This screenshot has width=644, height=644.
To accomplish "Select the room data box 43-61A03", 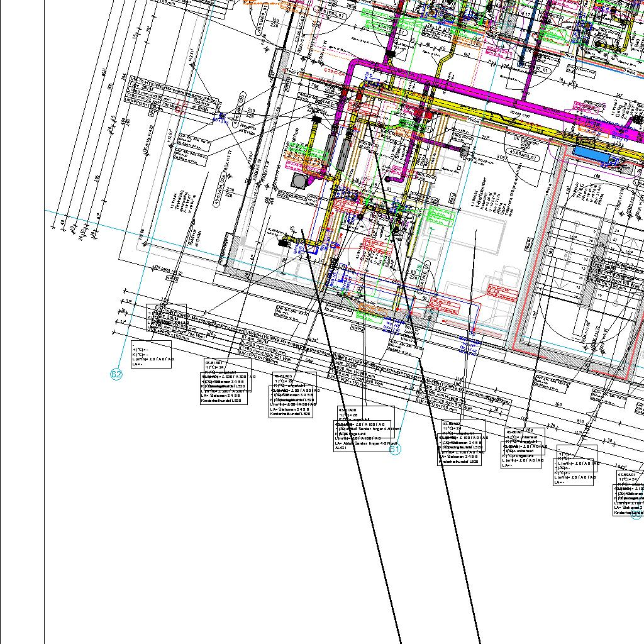I will coord(292,395).
